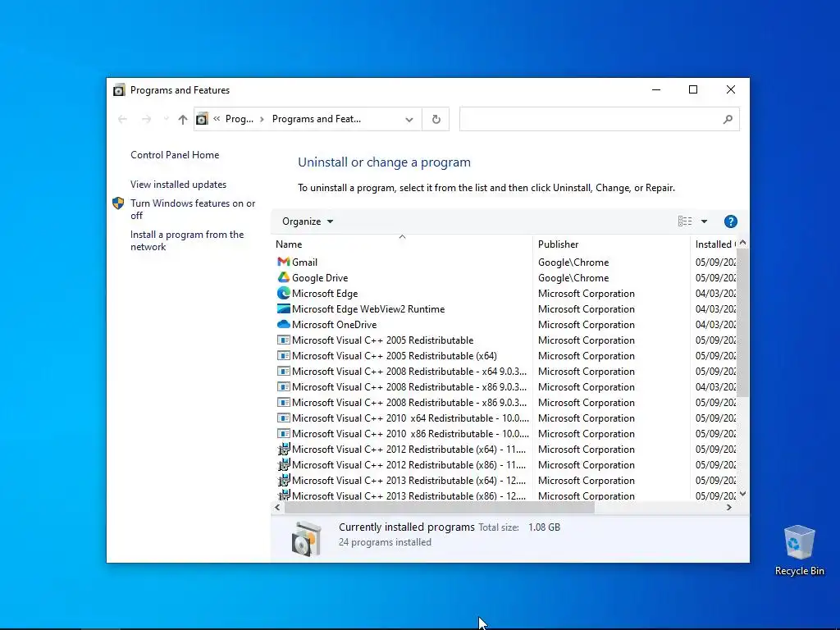Screen dimensions: 840x630
Task: Click the scroll right arrow
Action: pyautogui.click(x=728, y=507)
